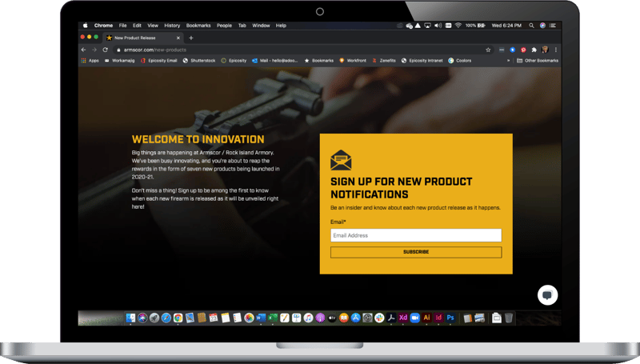Viewport: 640px width, 364px height.
Task: Open the File menu
Action: 122,26
